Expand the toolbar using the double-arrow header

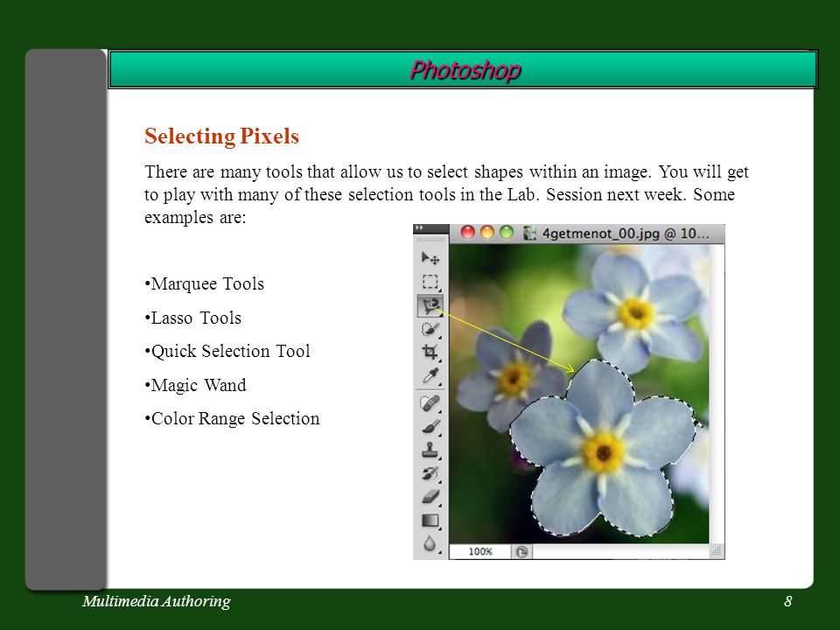pos(419,227)
